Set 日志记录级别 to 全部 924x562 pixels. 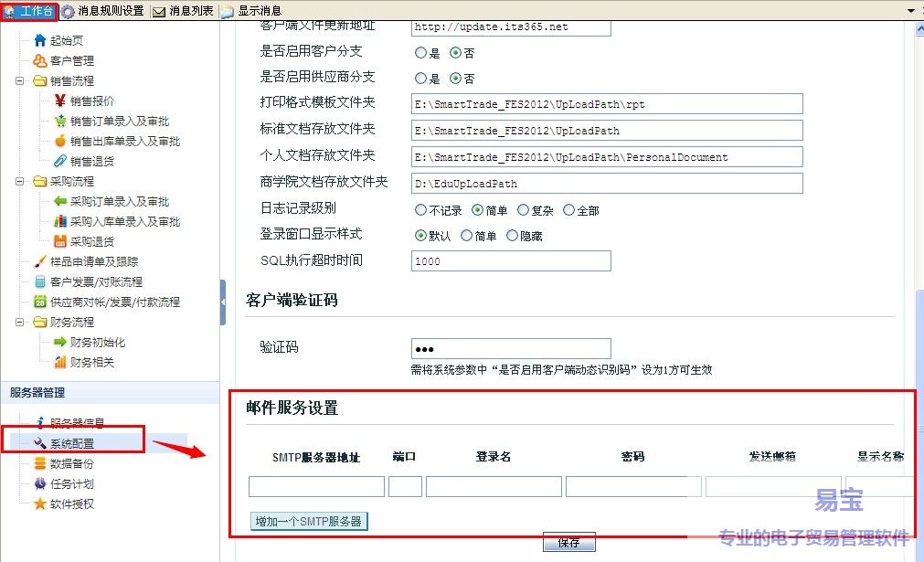[569, 210]
